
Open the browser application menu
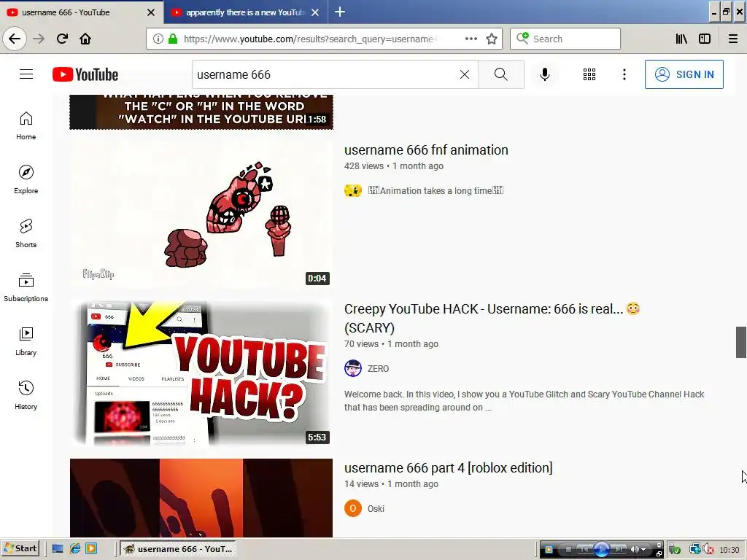point(733,39)
